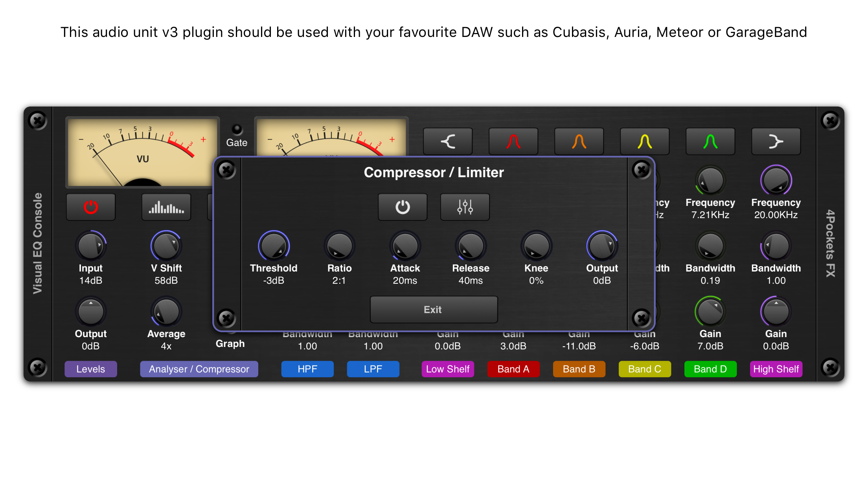Click the blue HPF label button
868x488 pixels.
tap(307, 369)
